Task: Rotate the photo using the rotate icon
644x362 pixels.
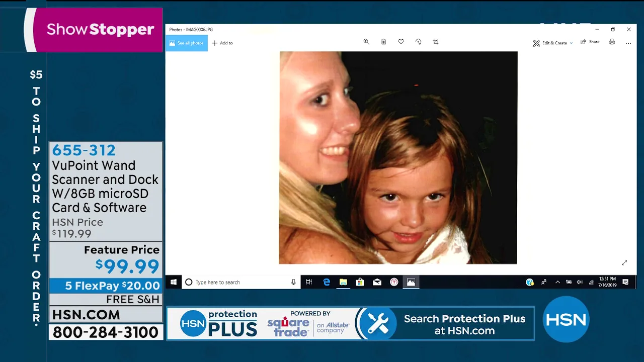Action: [418, 42]
